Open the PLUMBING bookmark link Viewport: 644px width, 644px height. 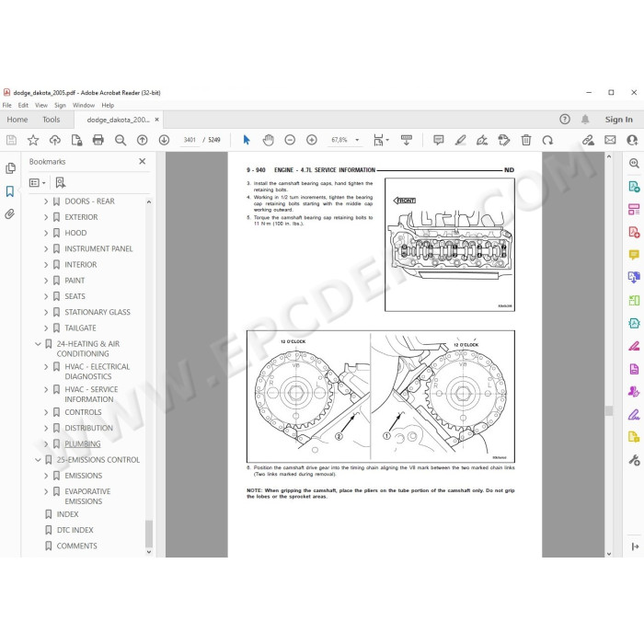click(83, 444)
